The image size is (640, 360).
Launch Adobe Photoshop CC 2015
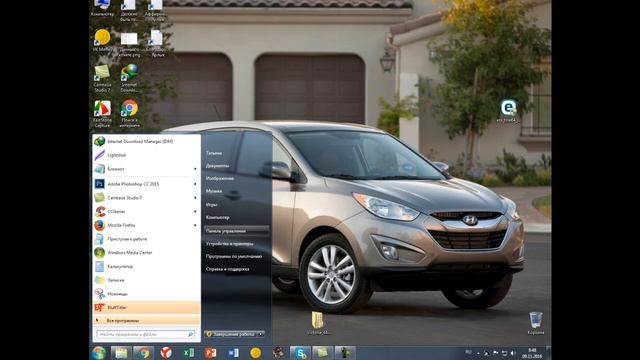[x=147, y=184]
